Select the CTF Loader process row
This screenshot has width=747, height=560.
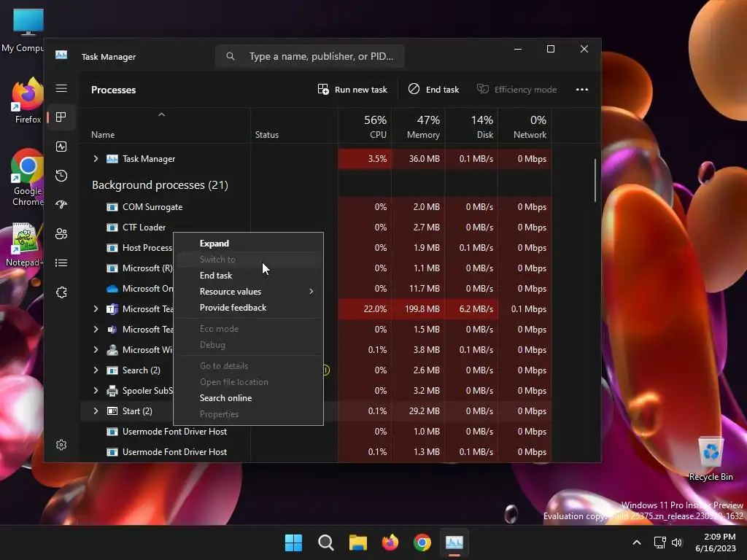tap(315, 227)
